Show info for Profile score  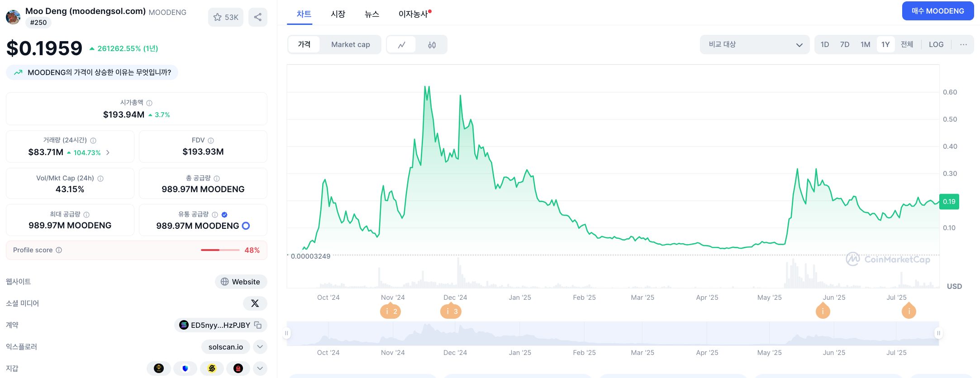(59, 250)
